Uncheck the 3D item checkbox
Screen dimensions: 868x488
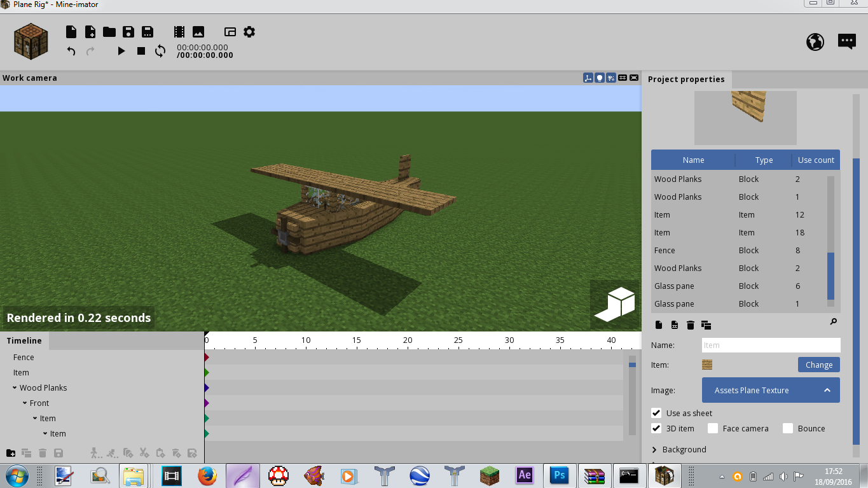[x=657, y=428]
